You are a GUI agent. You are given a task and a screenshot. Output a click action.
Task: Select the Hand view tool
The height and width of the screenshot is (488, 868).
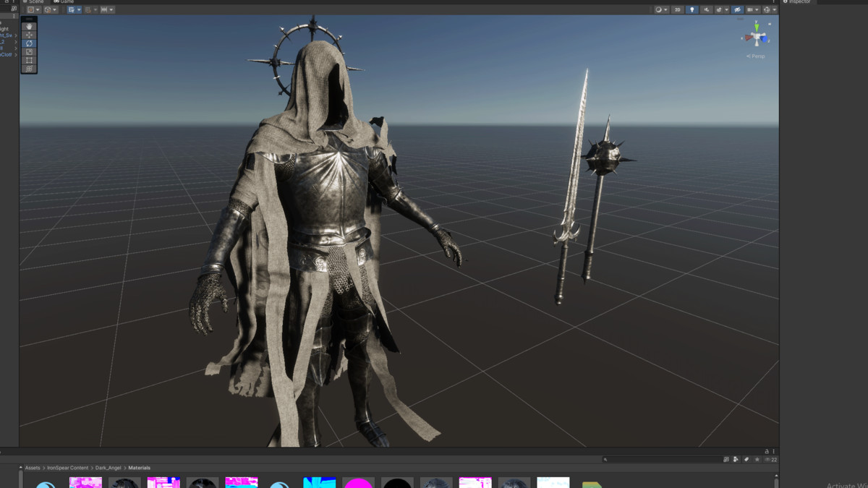point(29,26)
